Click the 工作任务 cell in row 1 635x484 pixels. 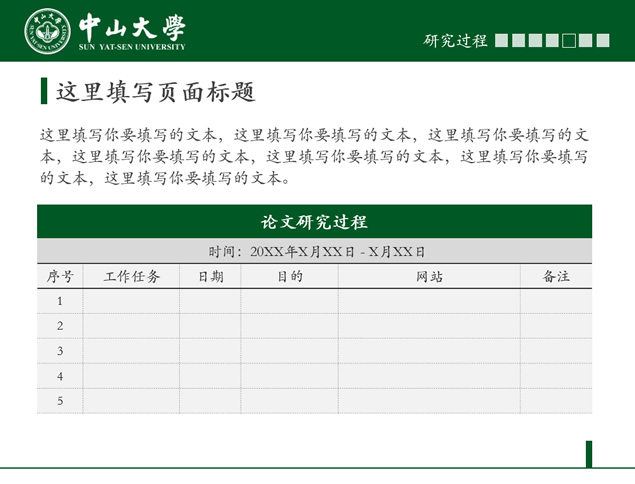[132, 301]
